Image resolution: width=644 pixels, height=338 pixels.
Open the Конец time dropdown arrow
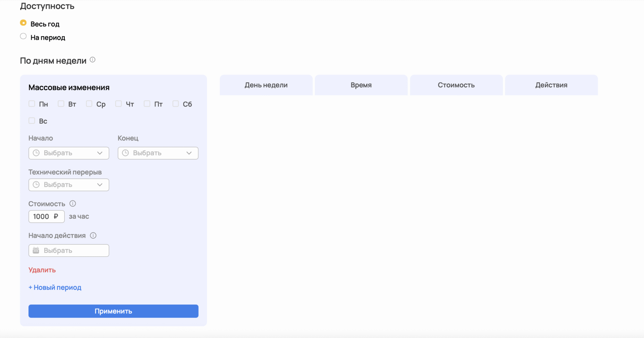[x=189, y=153]
